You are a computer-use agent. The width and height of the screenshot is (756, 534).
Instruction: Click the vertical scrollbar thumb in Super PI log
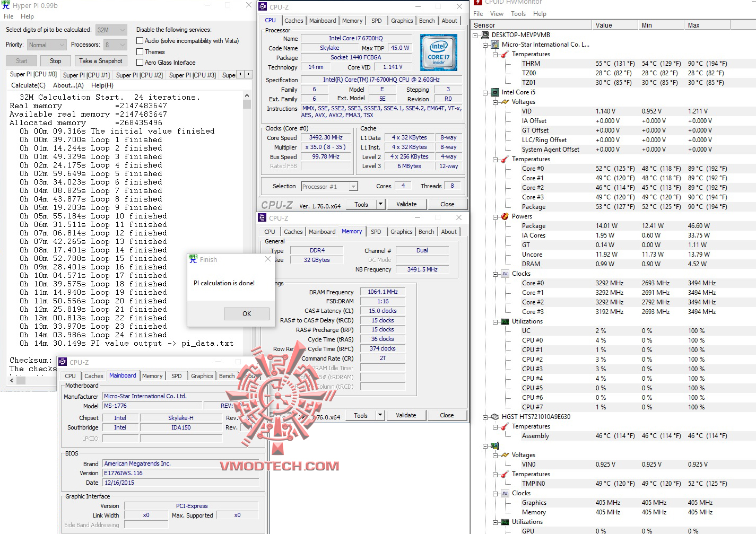[x=247, y=103]
